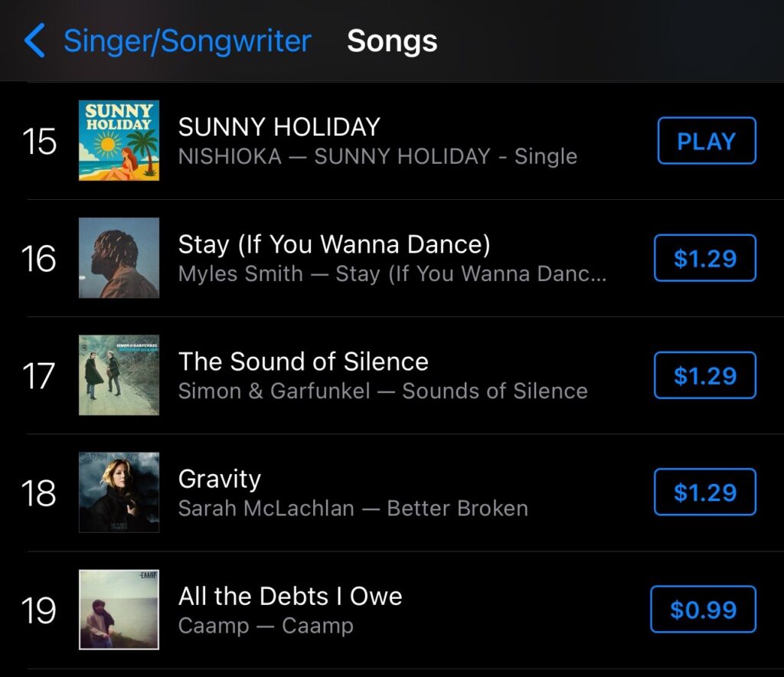Viewport: 784px width, 677px height.
Task: Select the Gravity song title
Action: 220,479
